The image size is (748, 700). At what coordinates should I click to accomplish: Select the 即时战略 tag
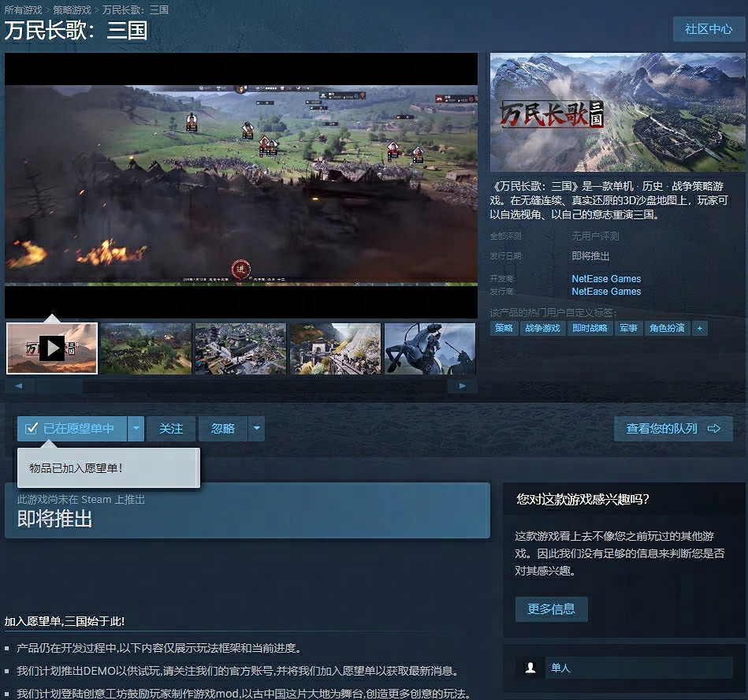click(590, 328)
